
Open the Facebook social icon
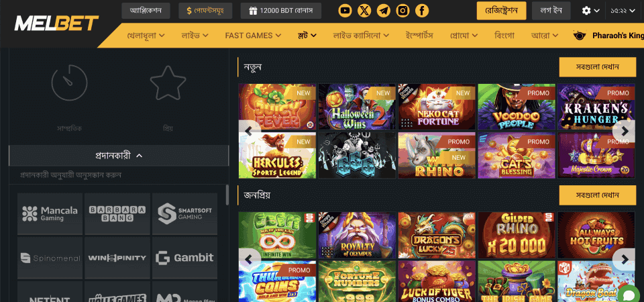(x=422, y=11)
